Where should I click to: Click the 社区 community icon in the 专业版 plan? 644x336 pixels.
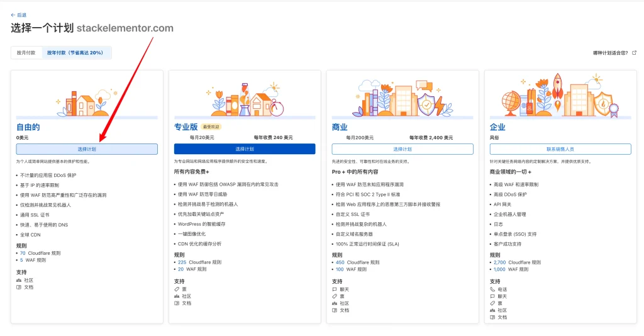pos(177,296)
